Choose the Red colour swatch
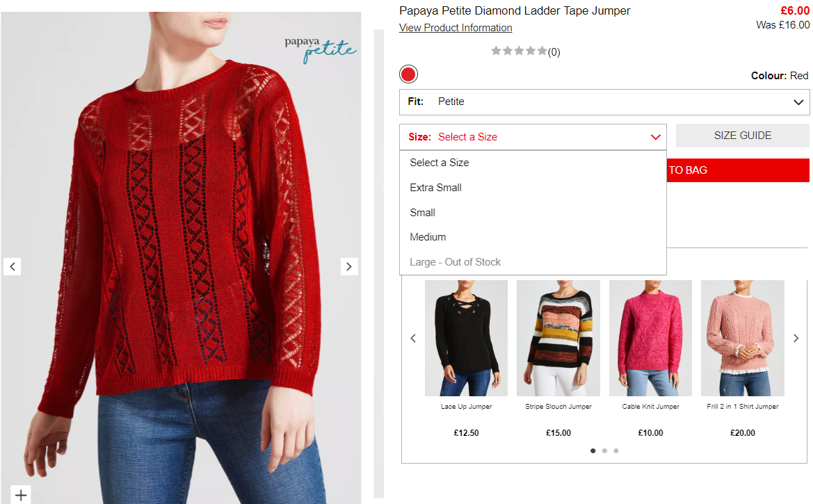 pos(408,74)
